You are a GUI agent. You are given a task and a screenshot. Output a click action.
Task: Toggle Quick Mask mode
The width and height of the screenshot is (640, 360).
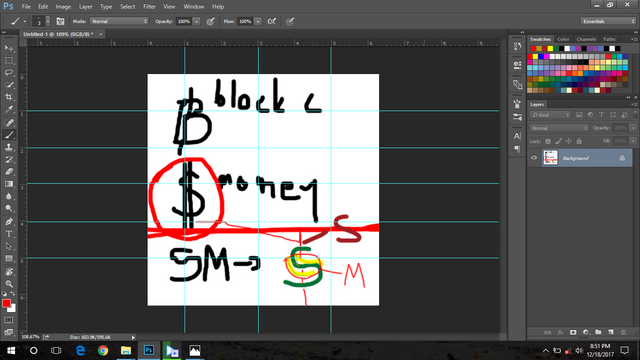pos(9,320)
